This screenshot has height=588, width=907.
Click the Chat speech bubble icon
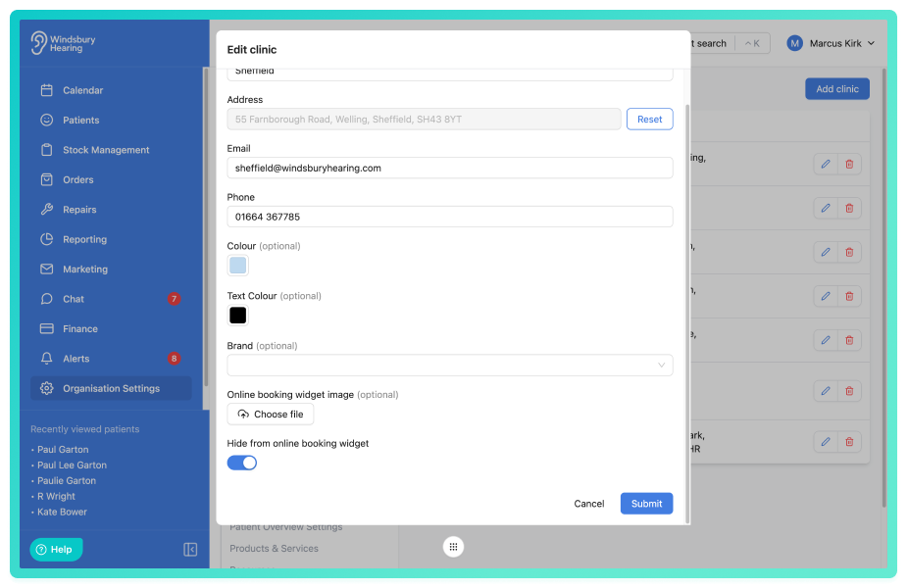[x=47, y=299]
